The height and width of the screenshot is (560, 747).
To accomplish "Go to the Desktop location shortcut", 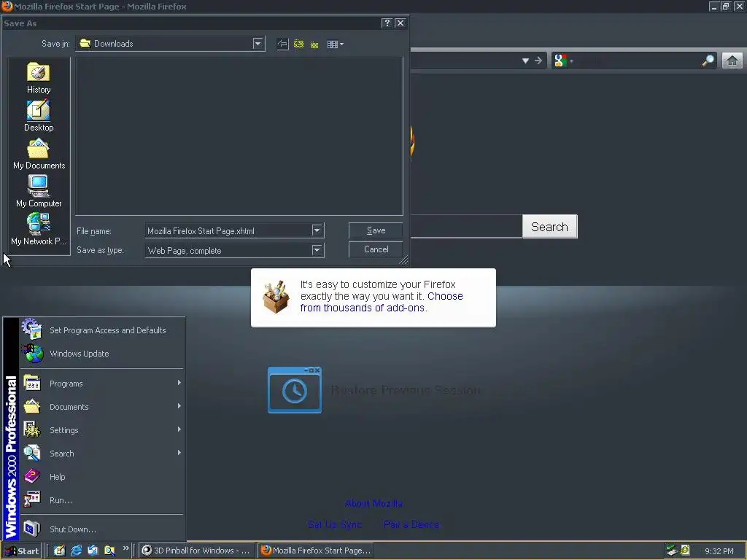I will tap(39, 116).
